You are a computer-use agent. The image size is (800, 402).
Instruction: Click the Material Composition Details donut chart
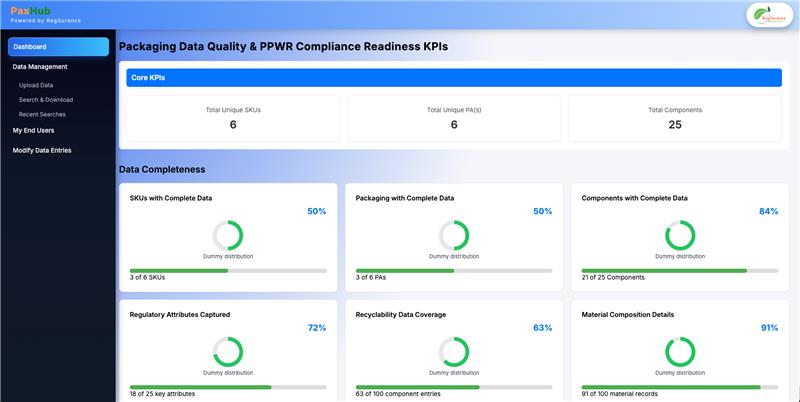tap(680, 351)
